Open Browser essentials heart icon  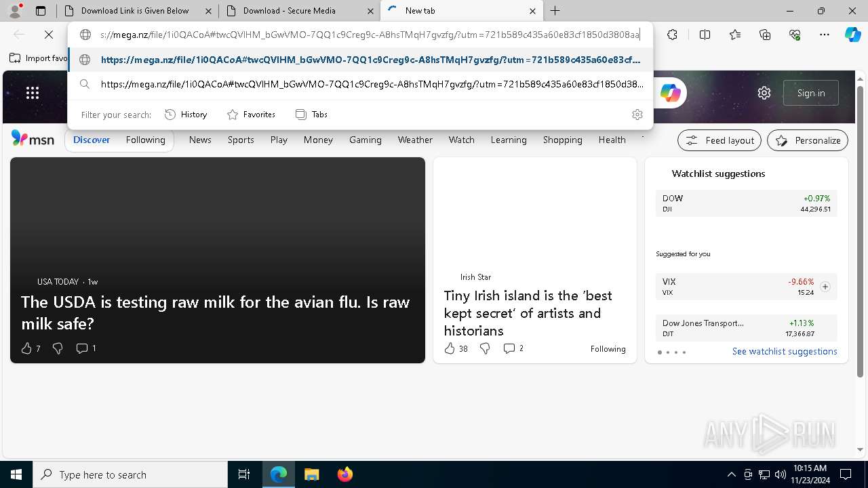pyautogui.click(x=795, y=35)
